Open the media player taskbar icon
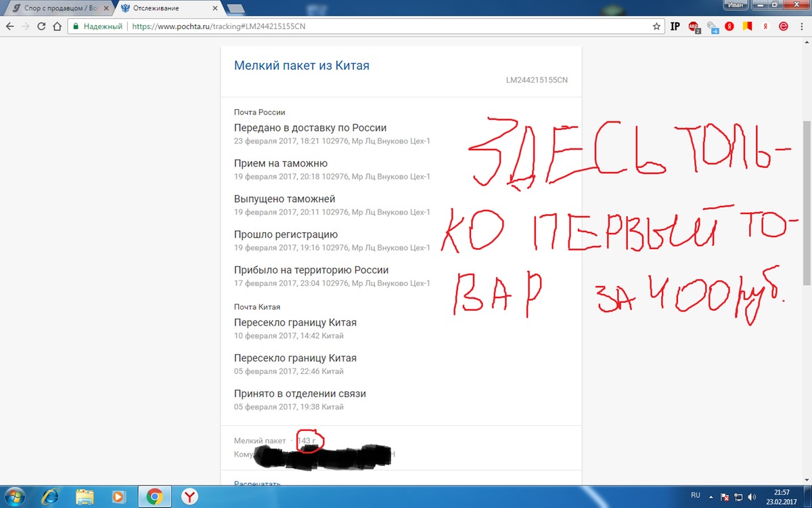812x508 pixels. pos(118,496)
